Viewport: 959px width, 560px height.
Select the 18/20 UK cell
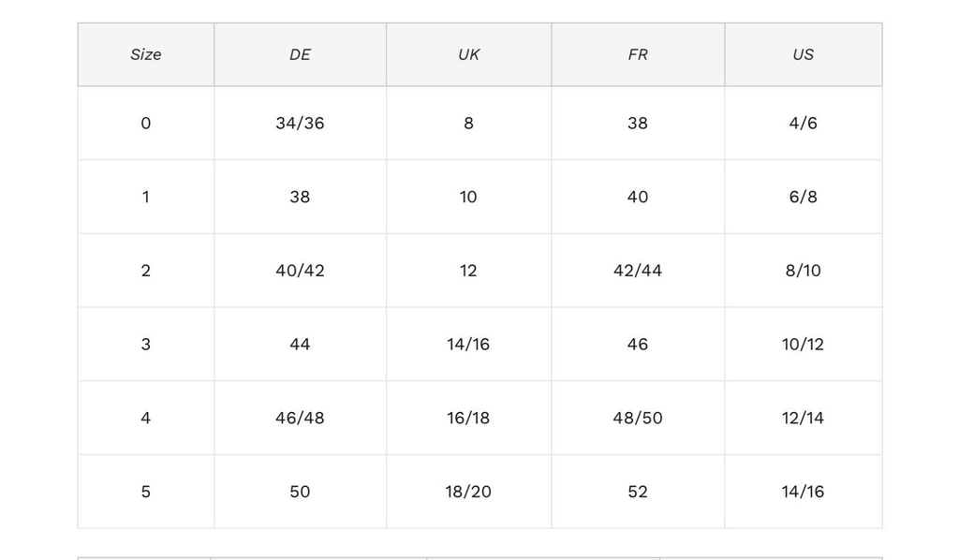[x=468, y=492]
